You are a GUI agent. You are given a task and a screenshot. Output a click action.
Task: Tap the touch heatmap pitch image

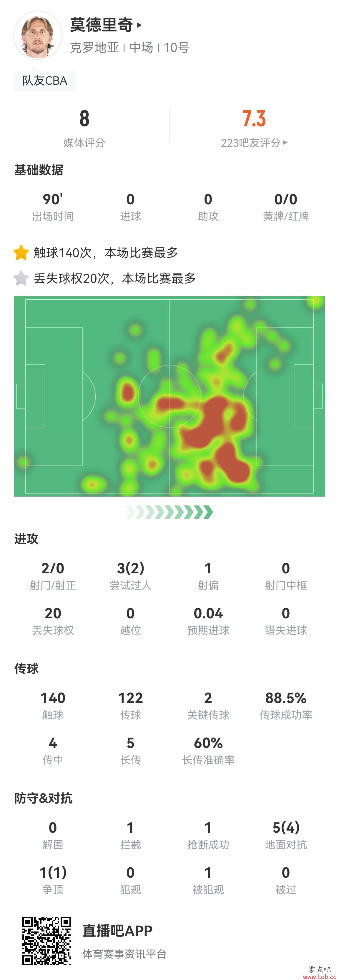click(169, 396)
